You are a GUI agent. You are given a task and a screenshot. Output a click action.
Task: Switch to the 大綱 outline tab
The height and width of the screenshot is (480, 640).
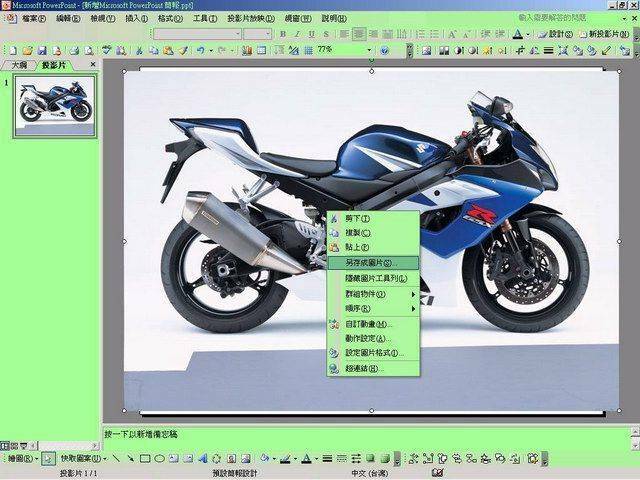tap(19, 65)
